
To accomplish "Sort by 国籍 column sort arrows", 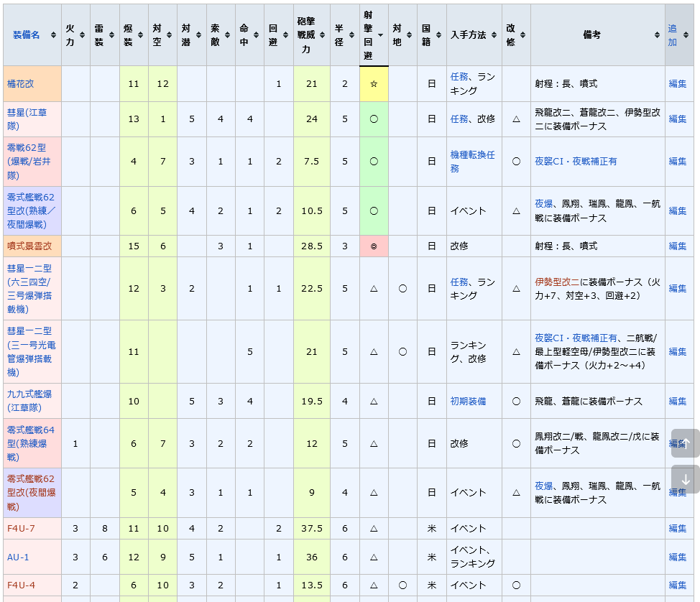I will [439, 35].
